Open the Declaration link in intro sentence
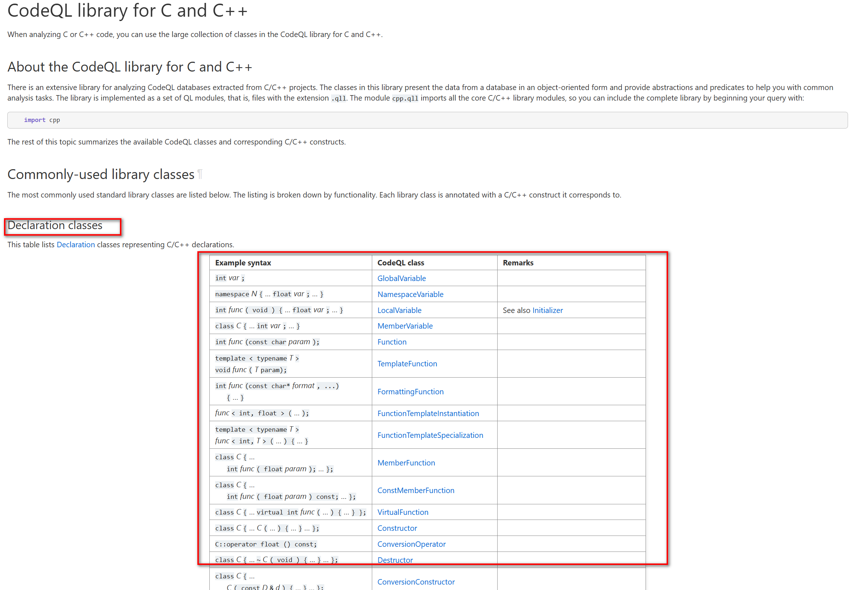868x590 pixels. 76,244
